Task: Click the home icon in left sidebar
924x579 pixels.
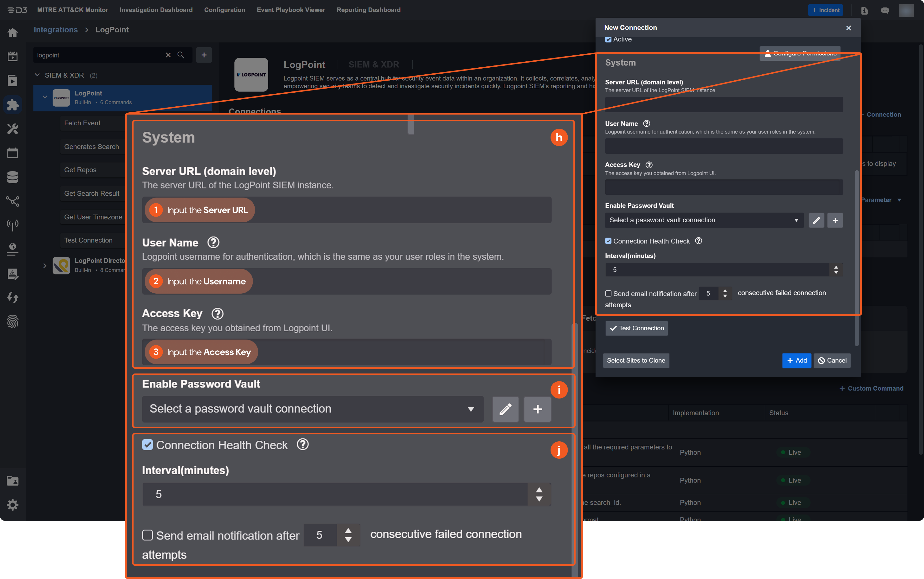Action: tap(13, 32)
